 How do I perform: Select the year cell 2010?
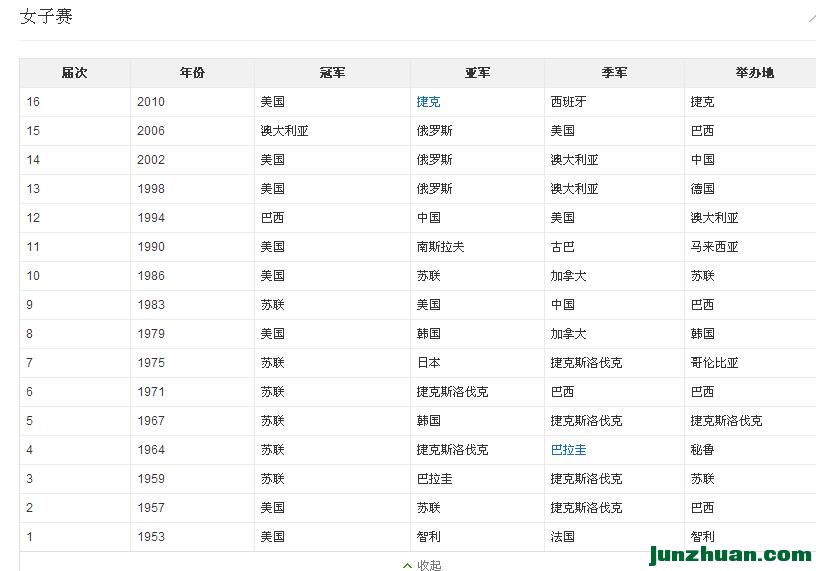pos(151,101)
